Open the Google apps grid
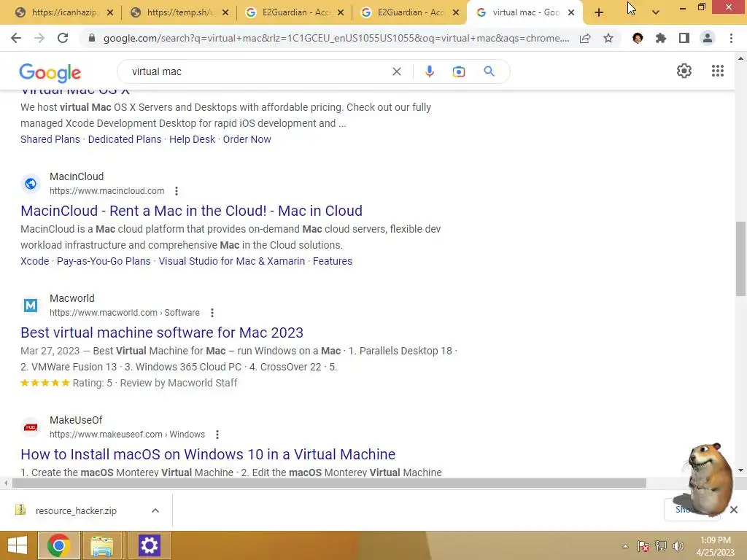The height and width of the screenshot is (560, 747). pos(718,71)
